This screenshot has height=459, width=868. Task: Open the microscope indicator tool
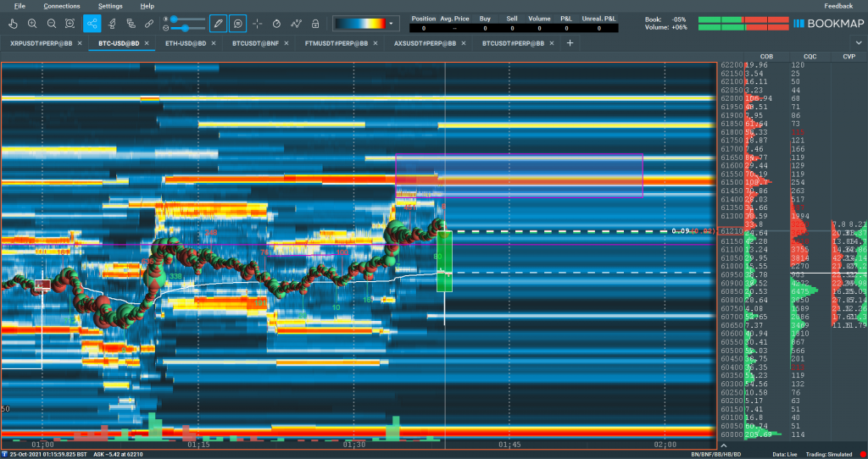point(112,24)
